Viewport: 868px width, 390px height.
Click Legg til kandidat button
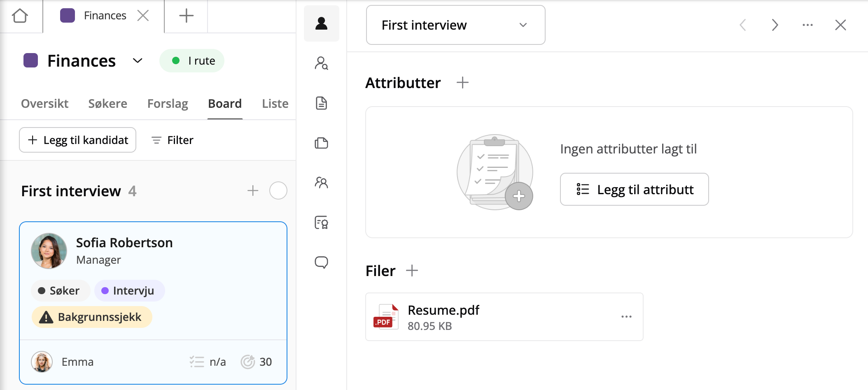(78, 140)
